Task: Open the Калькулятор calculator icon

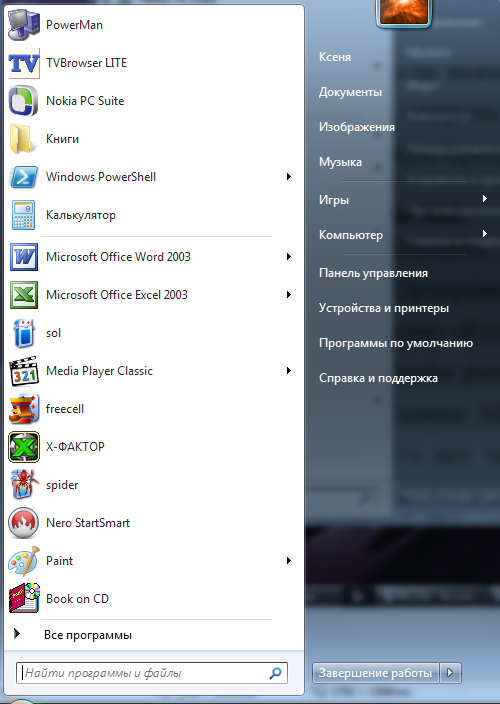Action: coord(24,215)
